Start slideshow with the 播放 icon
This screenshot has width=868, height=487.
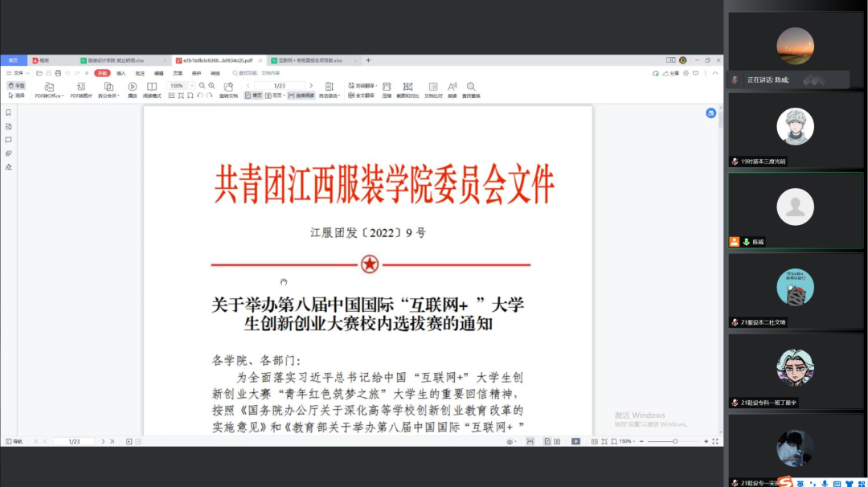tap(133, 87)
